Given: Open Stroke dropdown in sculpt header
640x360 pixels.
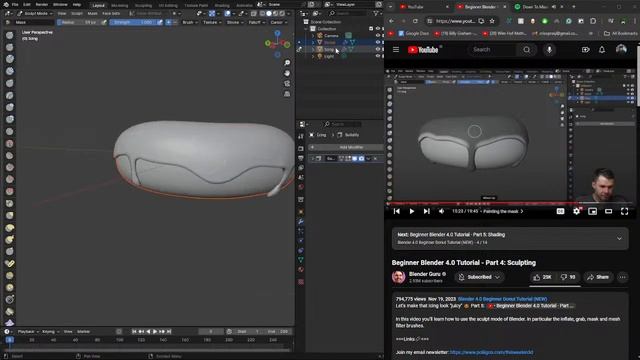Looking at the screenshot, I should (x=235, y=22).
